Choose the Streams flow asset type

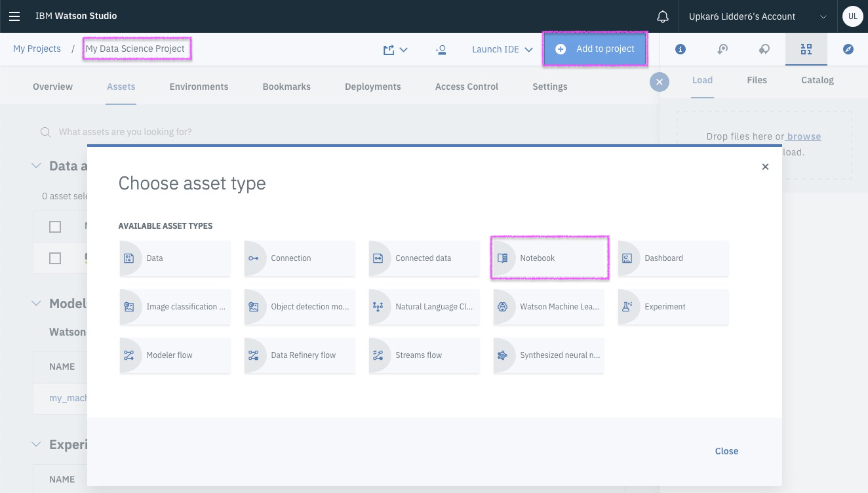(x=424, y=355)
